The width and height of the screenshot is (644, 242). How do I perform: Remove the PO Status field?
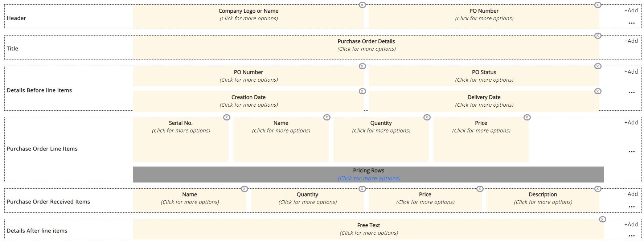(x=598, y=66)
